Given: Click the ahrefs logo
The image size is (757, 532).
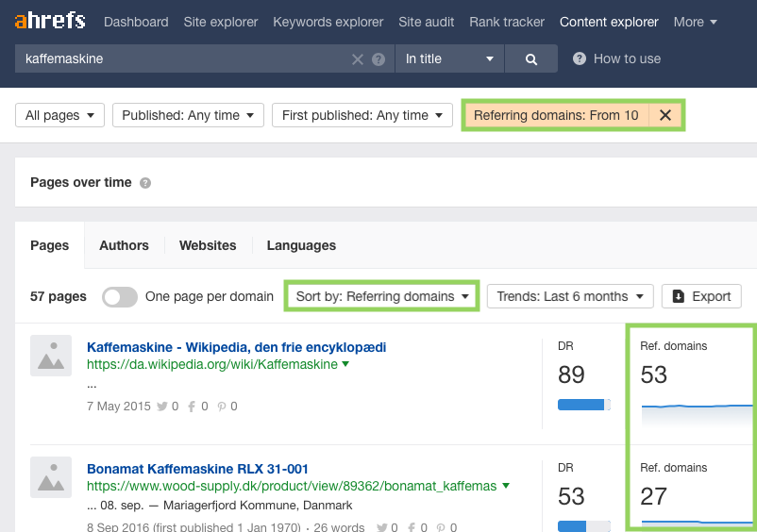Looking at the screenshot, I should point(50,21).
